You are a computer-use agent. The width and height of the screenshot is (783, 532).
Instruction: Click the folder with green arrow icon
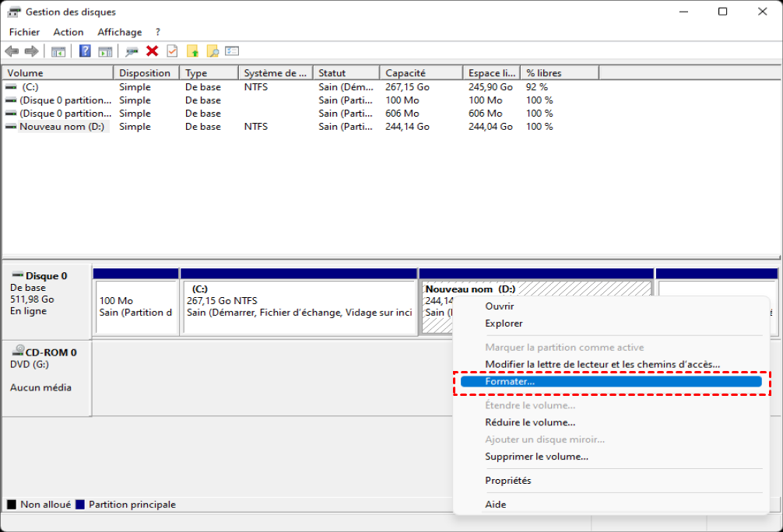pos(192,51)
